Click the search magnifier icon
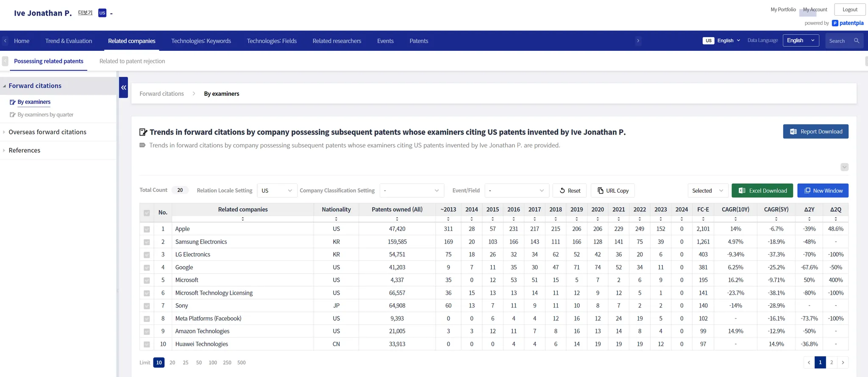Screen dimensions: 868x377 click(857, 41)
